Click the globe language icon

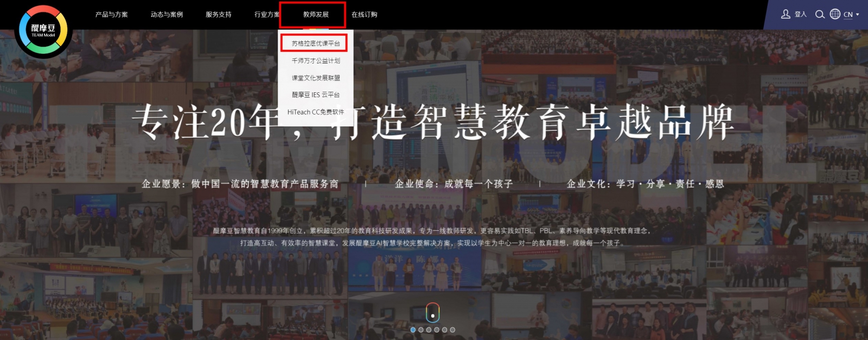[835, 14]
